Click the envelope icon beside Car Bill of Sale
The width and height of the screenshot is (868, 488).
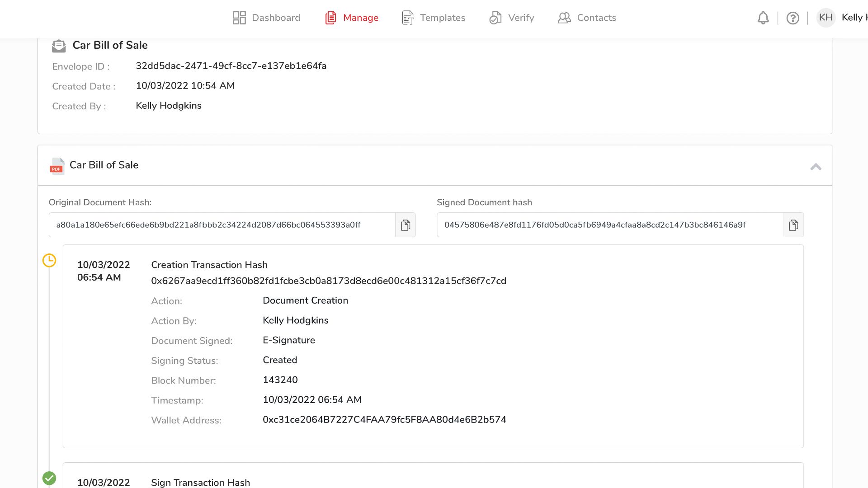59,46
